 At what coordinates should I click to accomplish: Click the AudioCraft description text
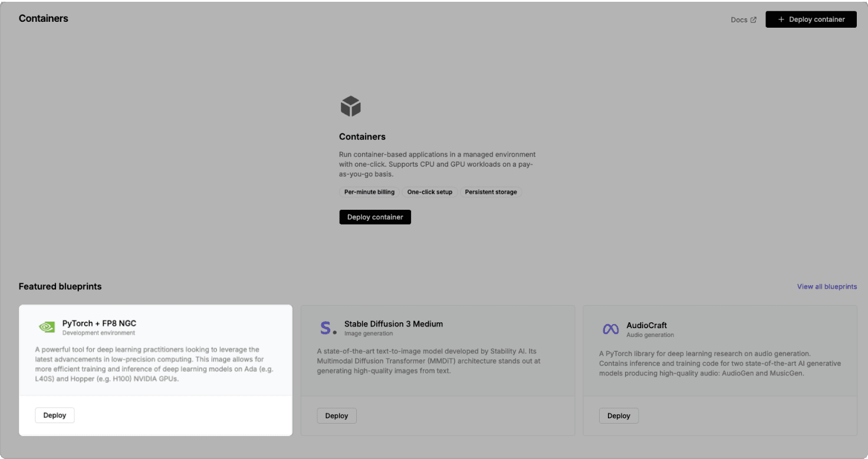(x=719, y=364)
